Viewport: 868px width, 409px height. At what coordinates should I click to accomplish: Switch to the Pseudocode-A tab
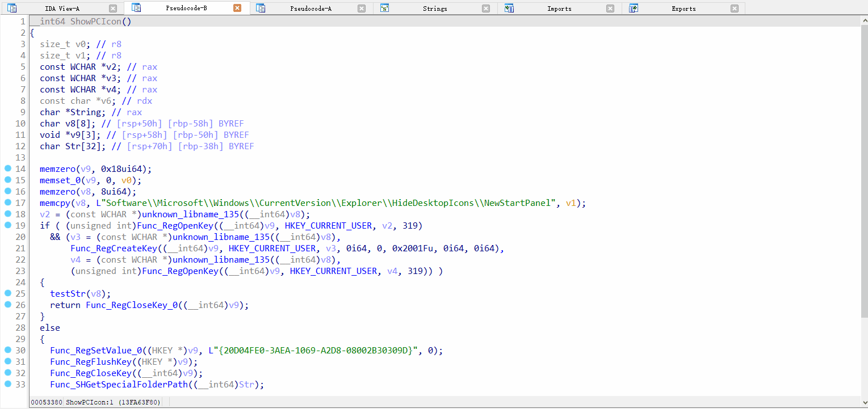[311, 9]
